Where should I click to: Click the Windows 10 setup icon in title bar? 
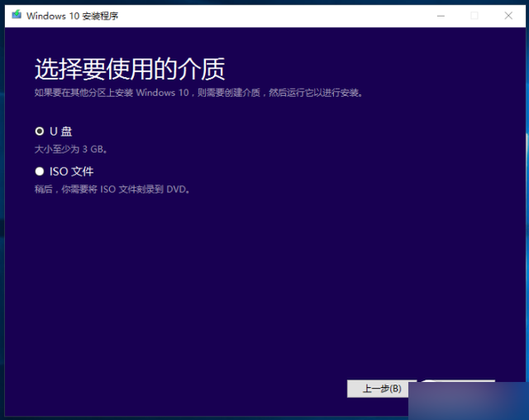pos(17,15)
